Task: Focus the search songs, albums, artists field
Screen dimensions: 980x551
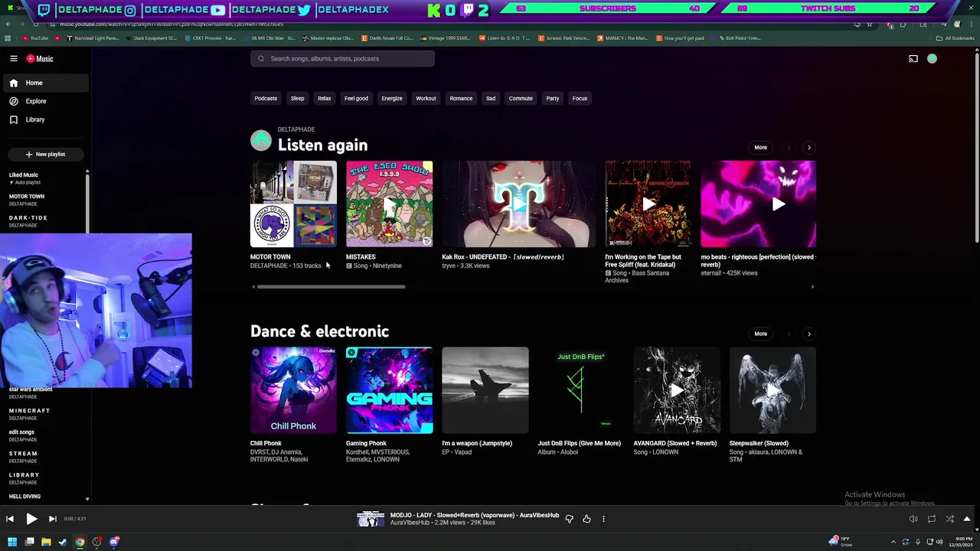Action: pyautogui.click(x=342, y=59)
